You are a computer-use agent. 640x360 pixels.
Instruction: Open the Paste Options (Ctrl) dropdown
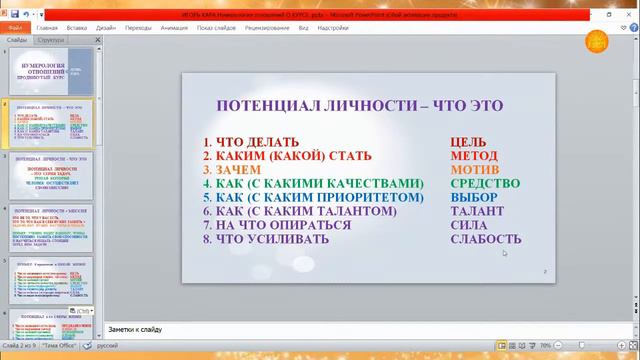[81, 311]
